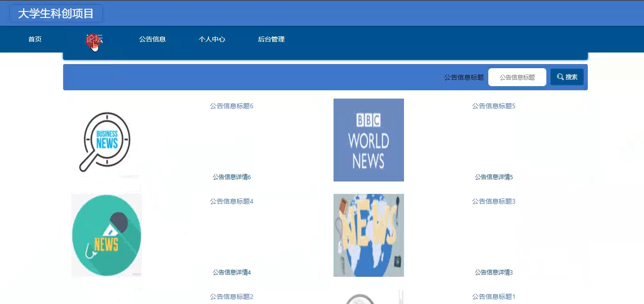Open the 公告信息标题4 link
Viewport: 644px width, 304px height.
pos(232,201)
